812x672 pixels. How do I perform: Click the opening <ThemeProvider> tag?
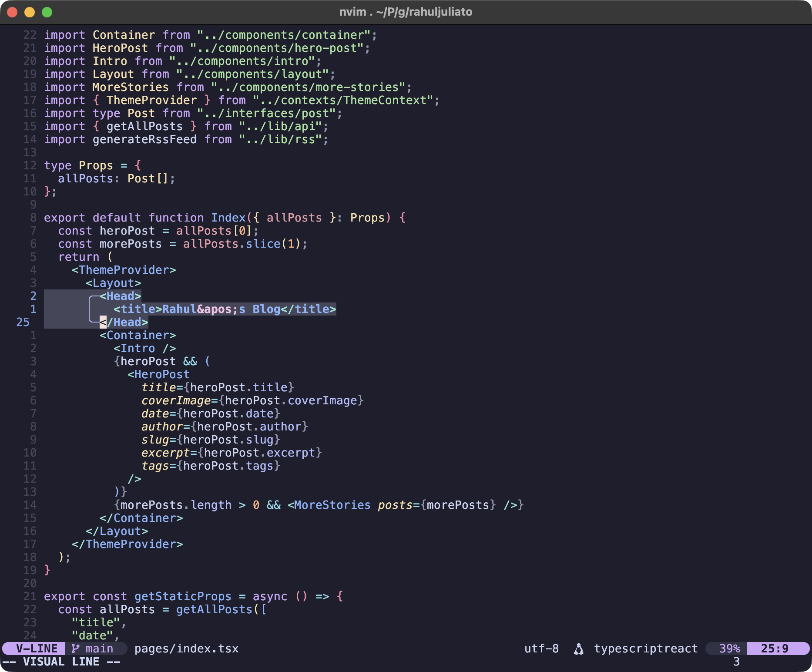(x=124, y=270)
